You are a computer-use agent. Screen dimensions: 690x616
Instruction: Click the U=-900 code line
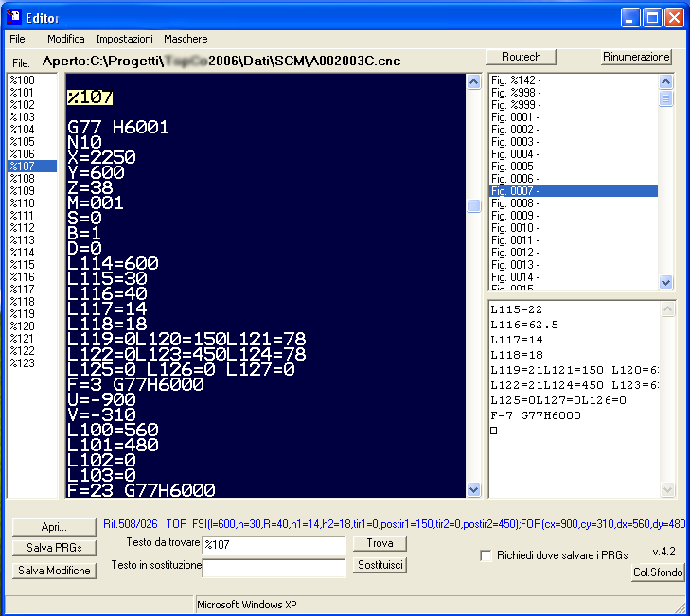point(101,399)
